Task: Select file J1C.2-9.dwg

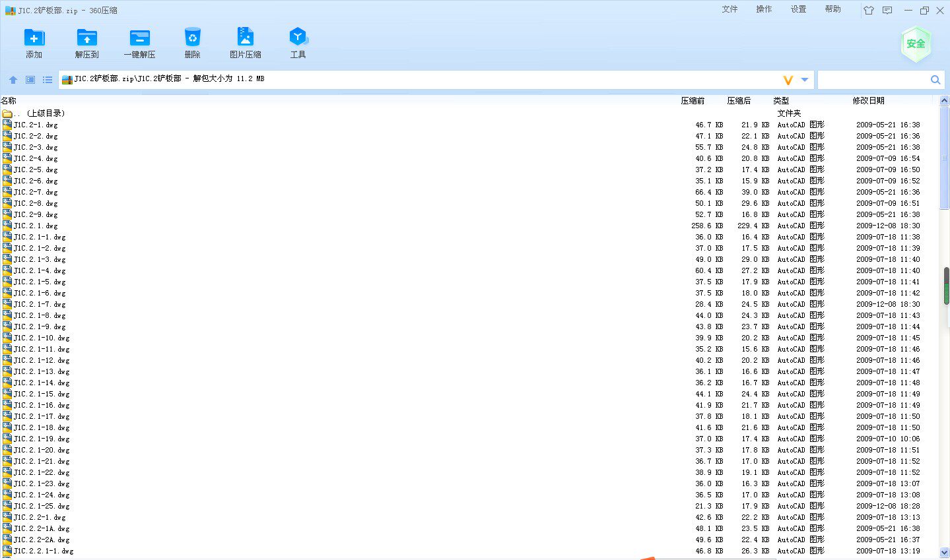Action: click(469, 214)
